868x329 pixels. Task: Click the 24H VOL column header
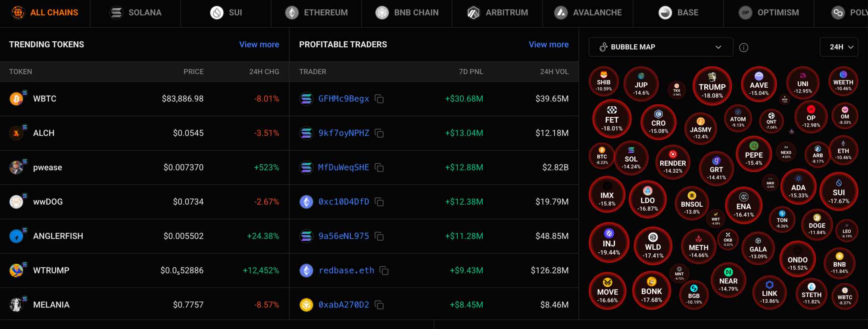(554, 71)
